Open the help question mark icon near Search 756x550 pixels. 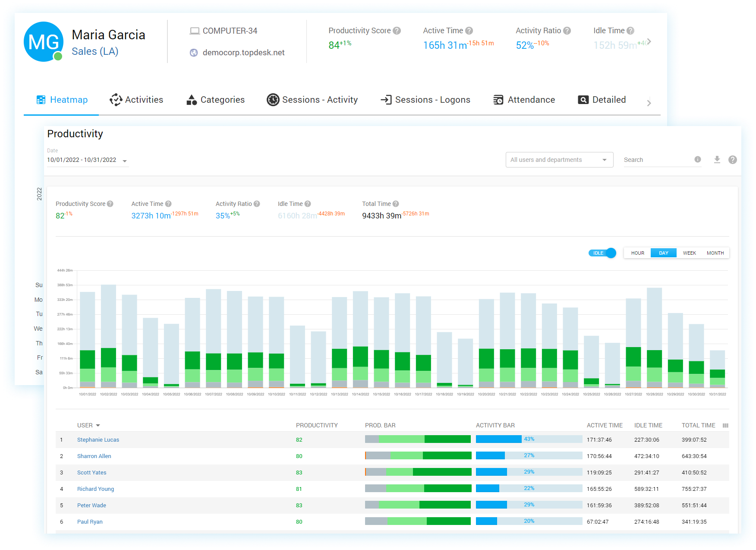732,160
